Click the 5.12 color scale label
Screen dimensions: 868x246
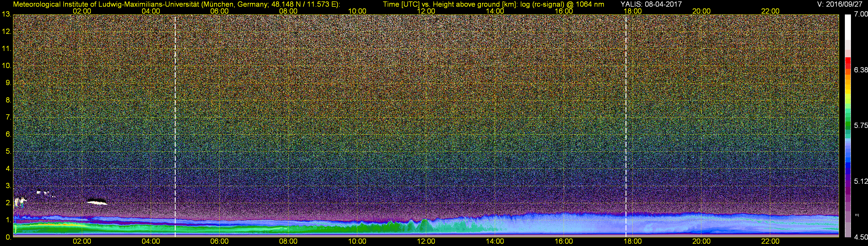click(x=861, y=181)
